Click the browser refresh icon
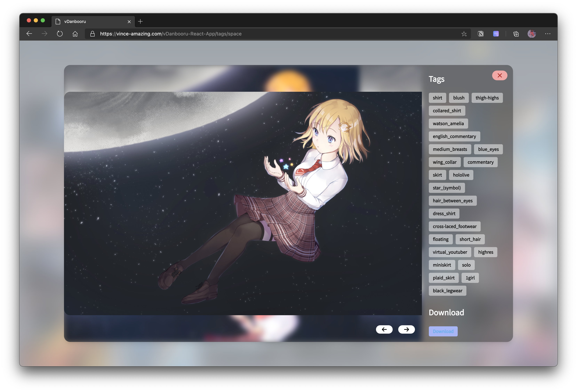Screen dimensions: 577x392 (x=60, y=34)
